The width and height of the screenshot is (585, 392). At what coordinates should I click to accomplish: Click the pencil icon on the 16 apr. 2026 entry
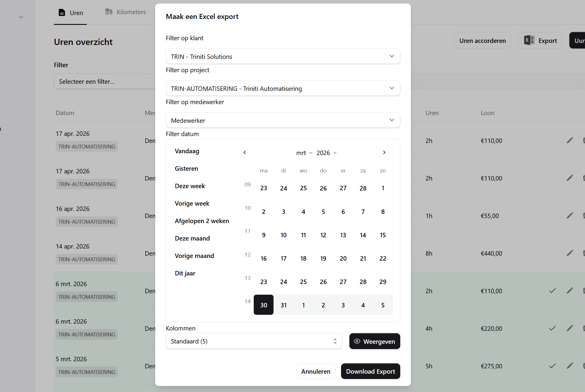point(570,215)
